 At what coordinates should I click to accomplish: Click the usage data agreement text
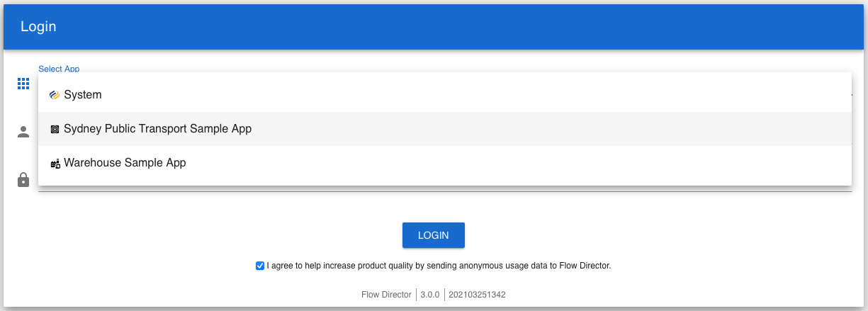coord(439,266)
